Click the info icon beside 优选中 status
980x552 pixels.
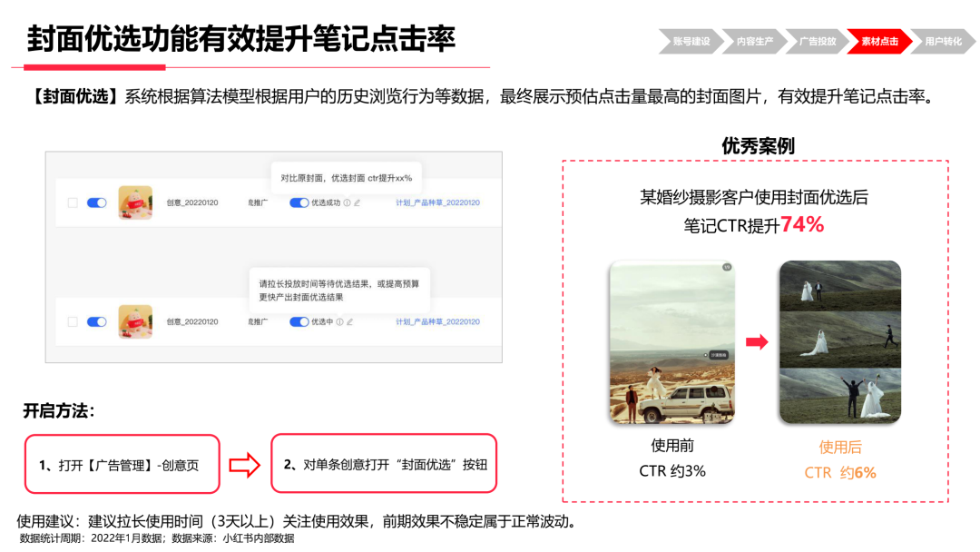[340, 321]
